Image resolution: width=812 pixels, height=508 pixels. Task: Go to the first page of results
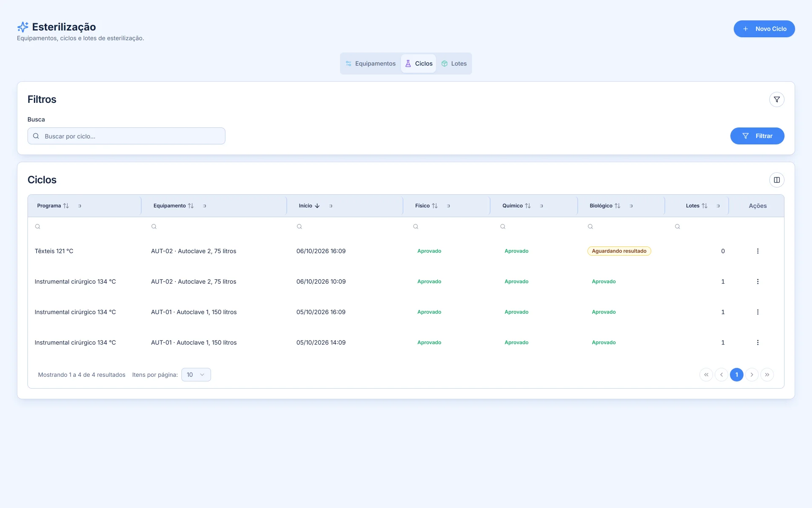(706, 375)
